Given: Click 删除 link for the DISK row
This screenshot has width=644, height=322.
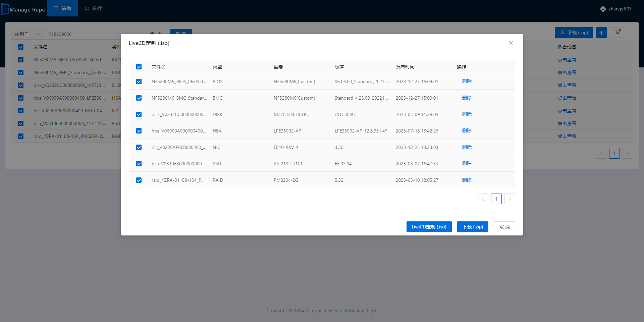Looking at the screenshot, I should [467, 114].
